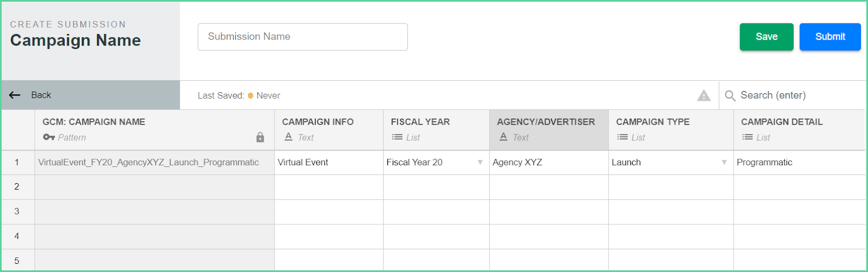
Task: Select the Agency XYZ cell
Action: pyautogui.click(x=549, y=163)
